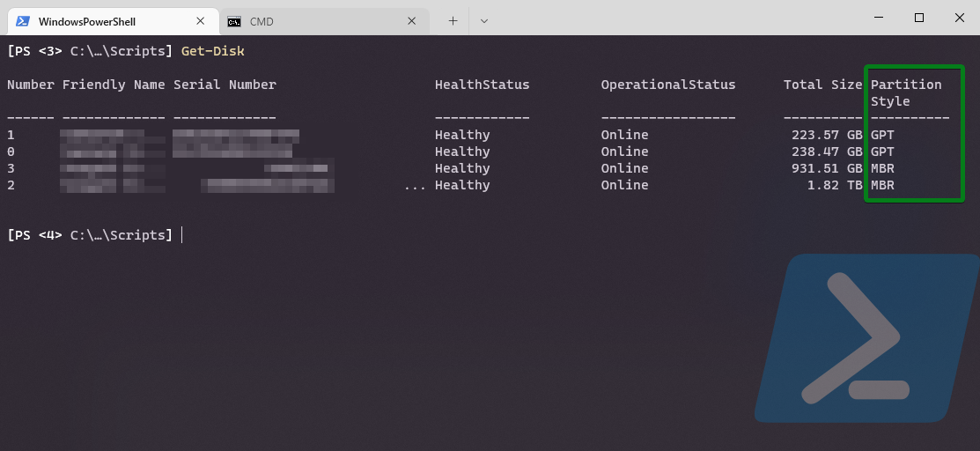Screen dimensions: 980x451
Task: Minimize the terminal window
Action: (x=880, y=18)
